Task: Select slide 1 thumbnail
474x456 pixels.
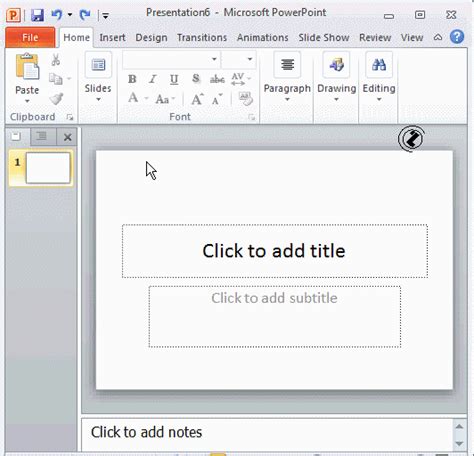Action: click(x=48, y=168)
